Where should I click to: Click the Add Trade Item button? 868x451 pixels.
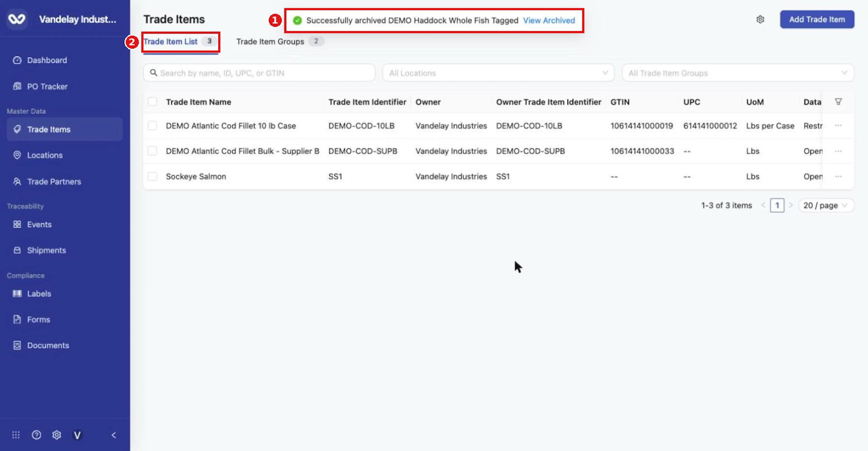[817, 19]
